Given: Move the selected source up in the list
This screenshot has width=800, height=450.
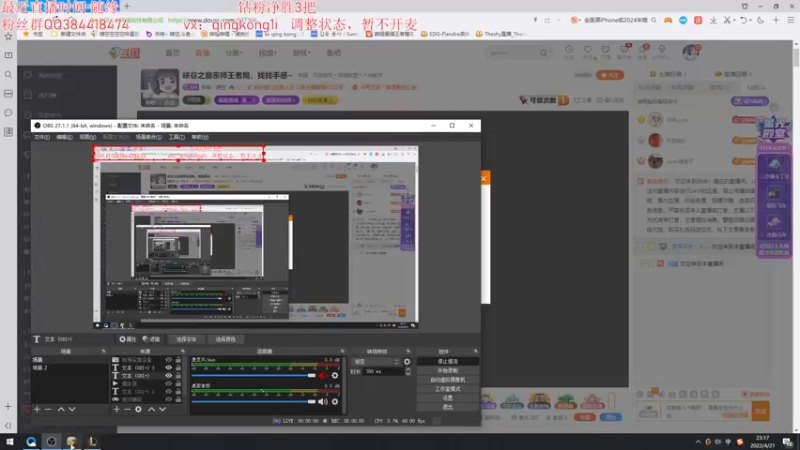Looking at the screenshot, I should tap(151, 409).
